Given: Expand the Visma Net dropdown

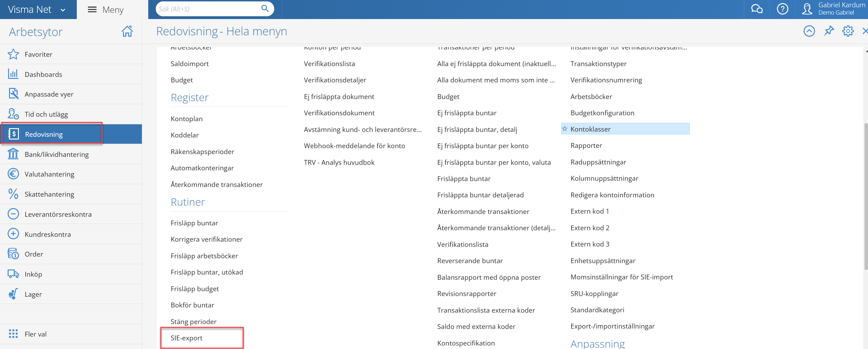Looking at the screenshot, I should point(63,10).
